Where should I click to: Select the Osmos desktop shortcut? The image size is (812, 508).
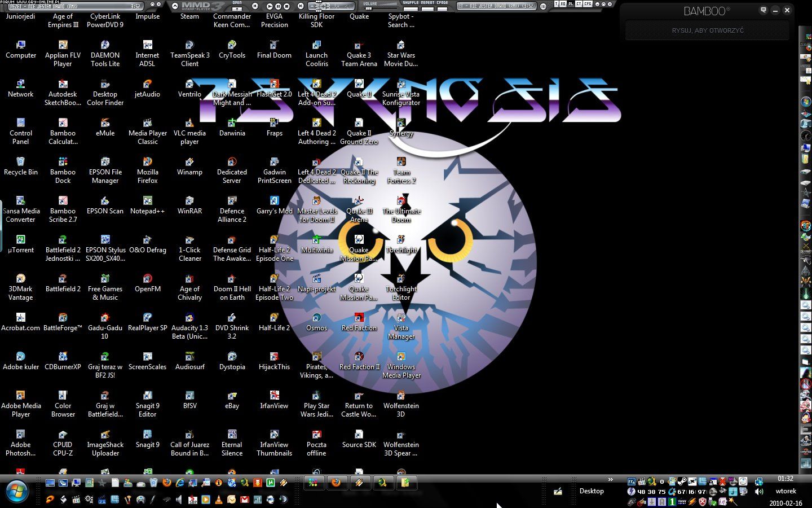coord(316,322)
